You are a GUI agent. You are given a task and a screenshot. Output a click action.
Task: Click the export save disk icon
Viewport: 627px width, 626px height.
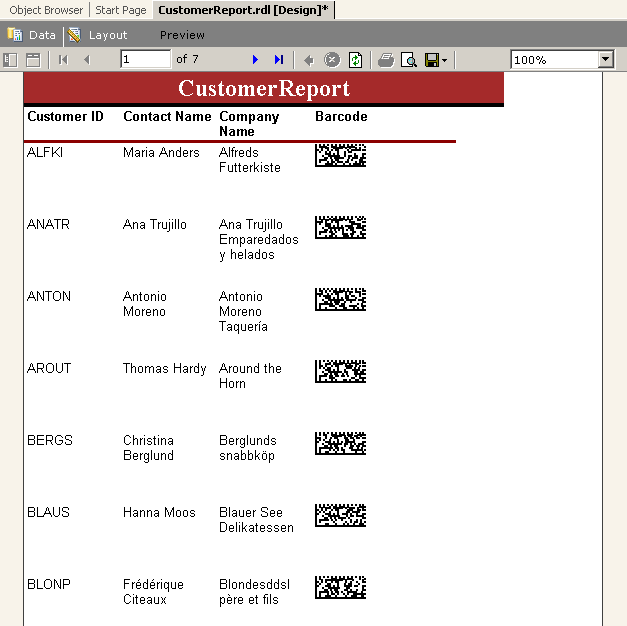click(x=432, y=60)
